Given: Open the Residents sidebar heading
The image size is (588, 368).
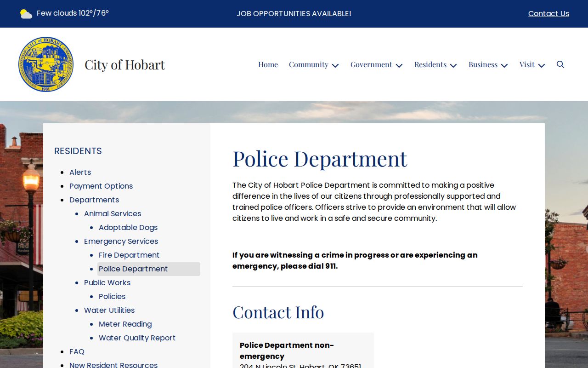Looking at the screenshot, I should 78,151.
